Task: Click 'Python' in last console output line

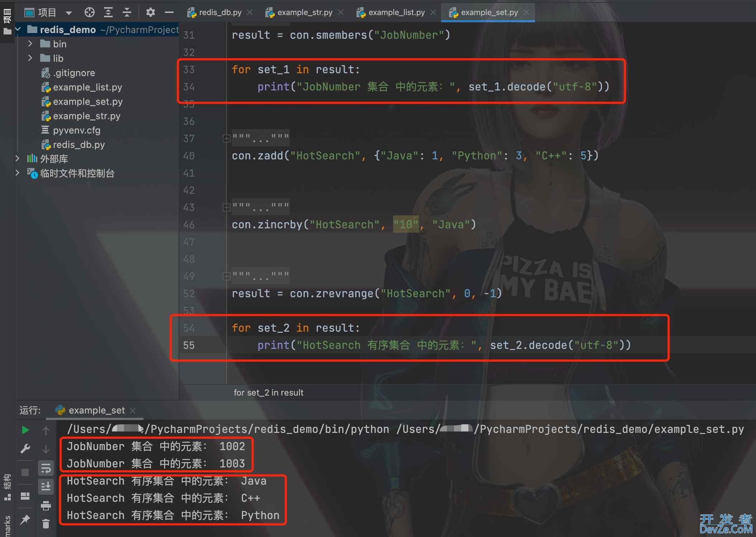Action: [x=260, y=515]
